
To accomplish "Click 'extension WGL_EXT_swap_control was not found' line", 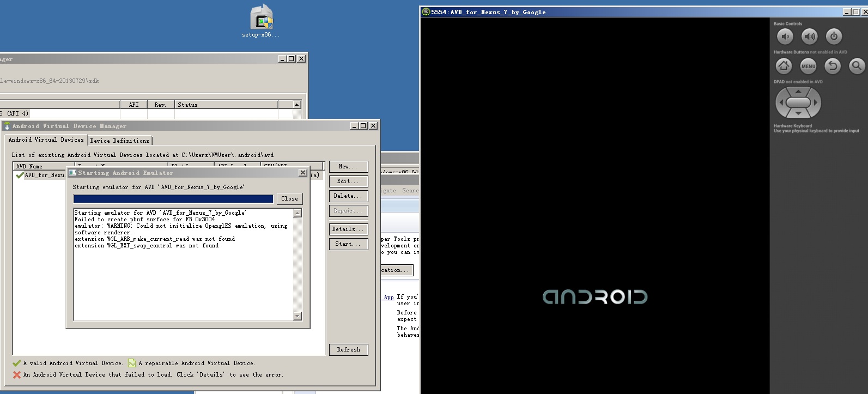I will (147, 246).
